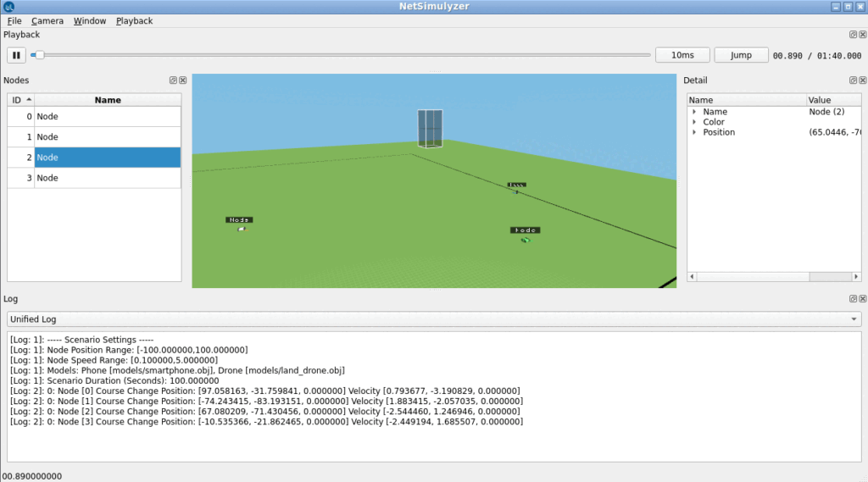The height and width of the screenshot is (482, 868).
Task: Open the Playback menu
Action: pyautogui.click(x=134, y=20)
